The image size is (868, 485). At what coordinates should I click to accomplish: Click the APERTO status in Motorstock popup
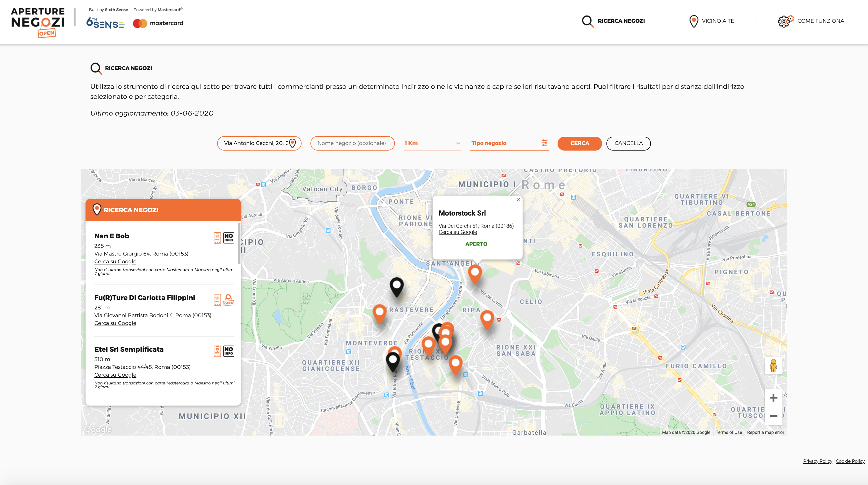coord(476,244)
